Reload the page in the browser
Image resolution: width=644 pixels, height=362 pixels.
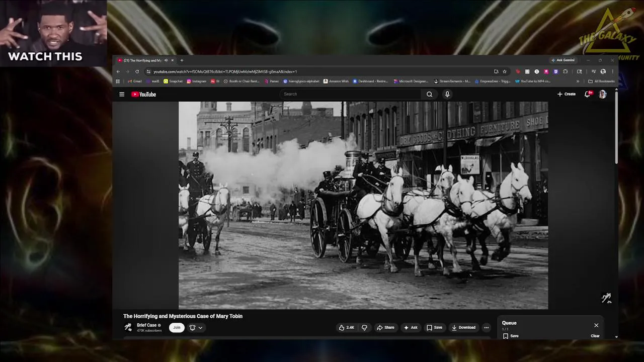coord(137,71)
